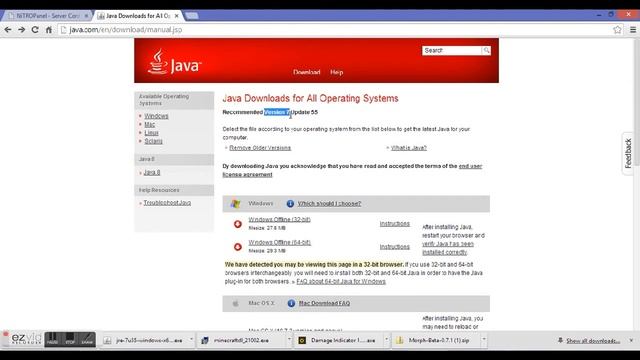This screenshot has height=360, width=640.
Task: Bookmark this page with the star icon
Action: (x=617, y=30)
